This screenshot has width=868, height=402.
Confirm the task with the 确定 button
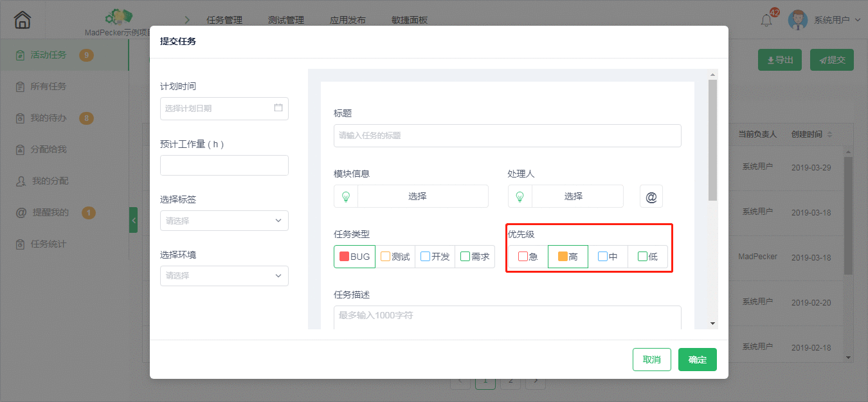point(697,359)
